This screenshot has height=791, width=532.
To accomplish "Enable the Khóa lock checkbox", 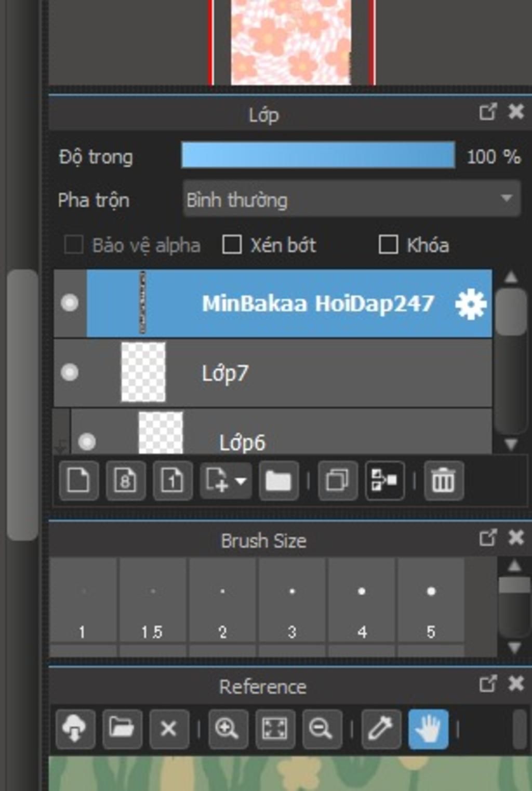I will [x=388, y=245].
